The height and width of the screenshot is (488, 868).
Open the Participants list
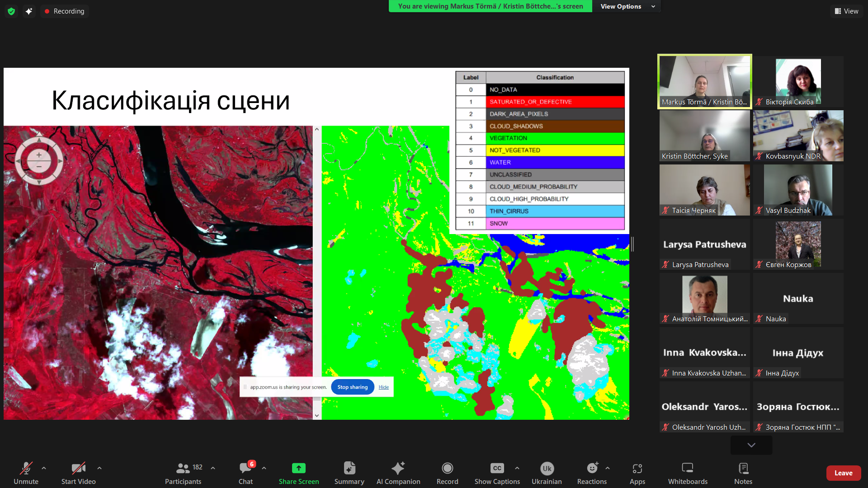(x=183, y=473)
